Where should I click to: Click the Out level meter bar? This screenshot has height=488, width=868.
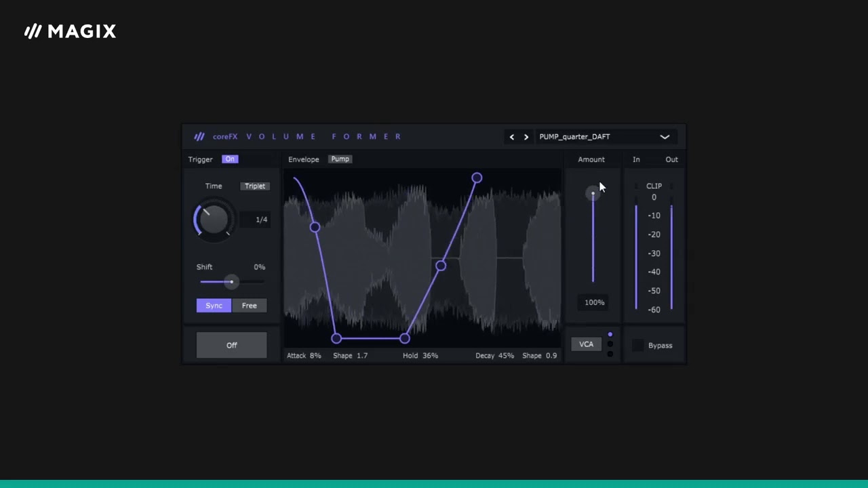(x=671, y=256)
